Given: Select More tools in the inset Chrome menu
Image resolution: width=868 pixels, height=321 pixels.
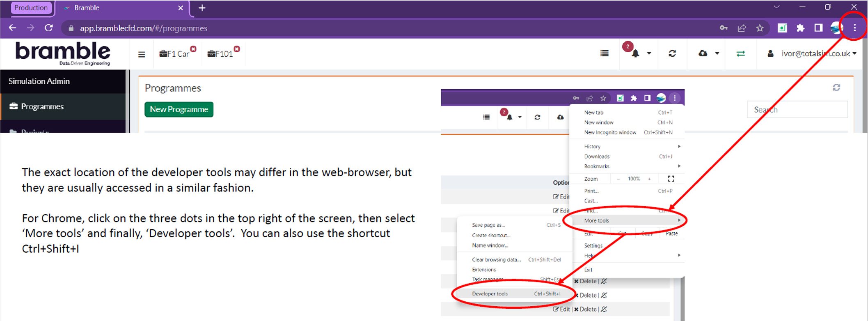Looking at the screenshot, I should click(x=627, y=221).
